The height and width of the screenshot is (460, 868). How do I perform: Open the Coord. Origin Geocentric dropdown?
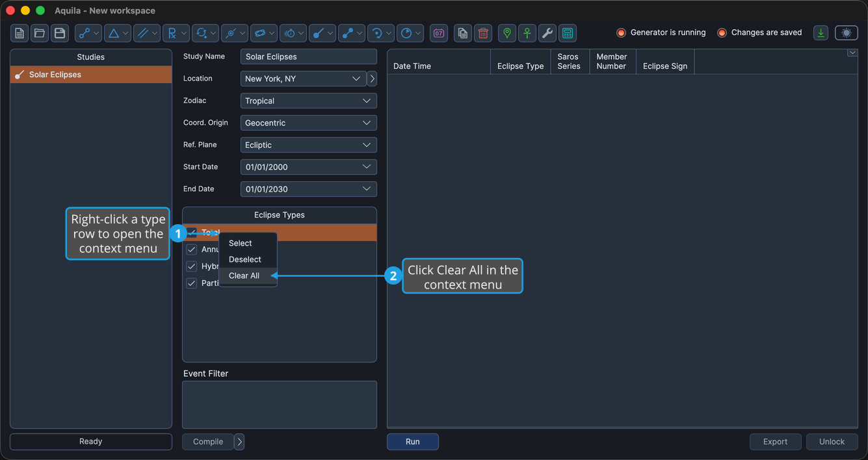tap(308, 123)
